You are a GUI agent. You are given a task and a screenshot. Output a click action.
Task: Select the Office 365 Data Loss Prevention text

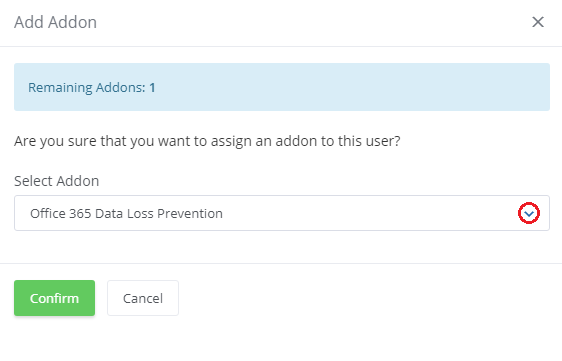(126, 214)
